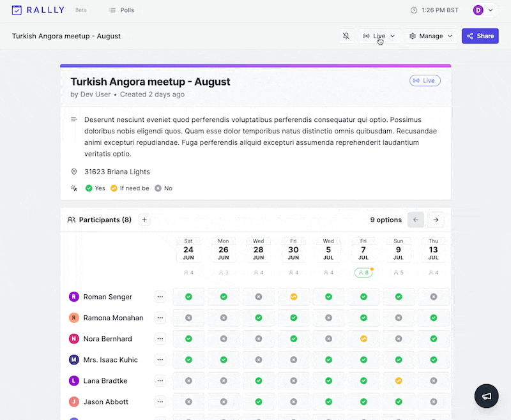
Task: Open the Polls menu item
Action: point(121,10)
